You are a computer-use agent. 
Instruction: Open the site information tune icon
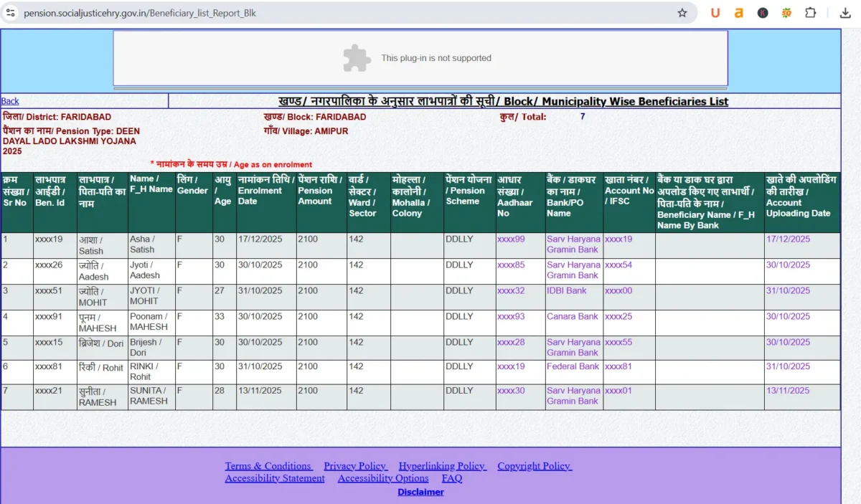10,12
